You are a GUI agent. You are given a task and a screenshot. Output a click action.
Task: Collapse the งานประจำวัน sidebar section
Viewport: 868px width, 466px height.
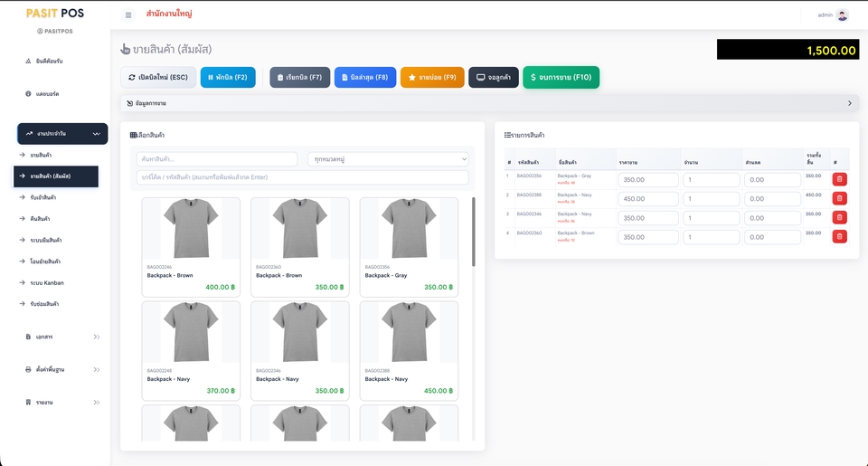62,134
